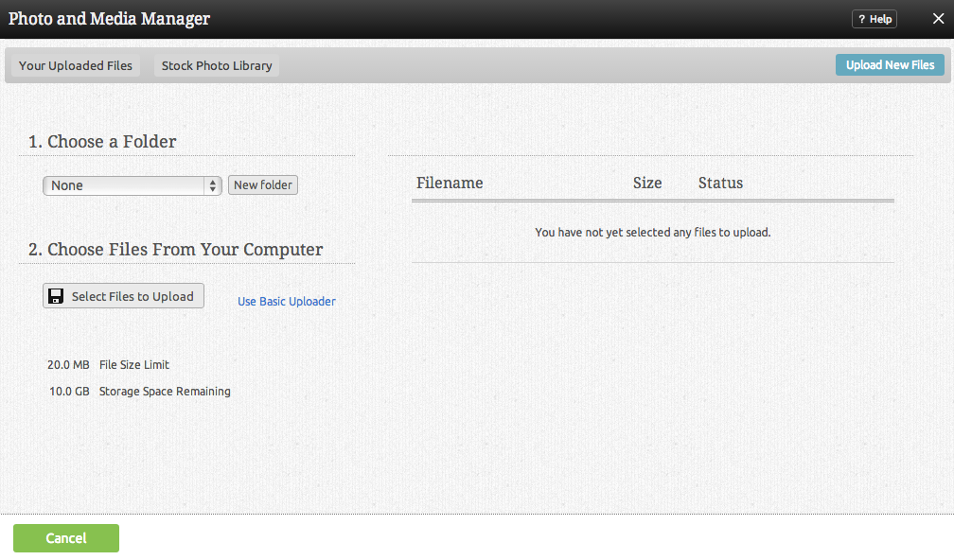Click the 20.0 MB File Size Limit text
This screenshot has height=560, width=954.
click(108, 365)
